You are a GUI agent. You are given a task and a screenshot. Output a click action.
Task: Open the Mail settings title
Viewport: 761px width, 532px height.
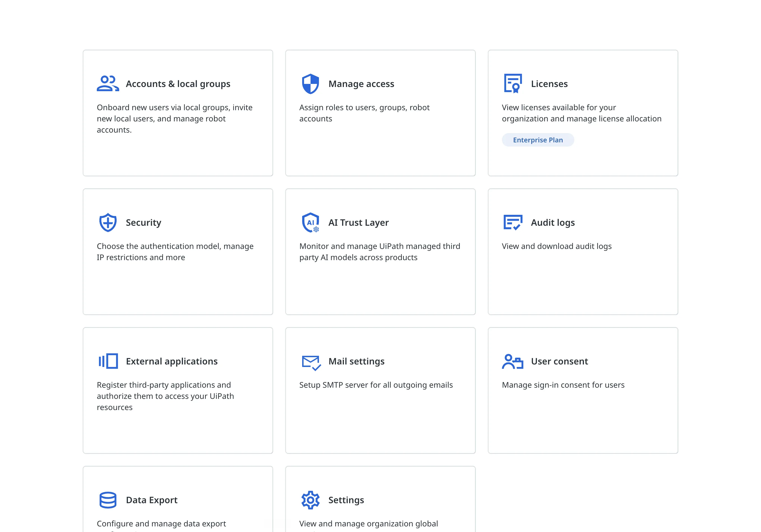coord(356,361)
